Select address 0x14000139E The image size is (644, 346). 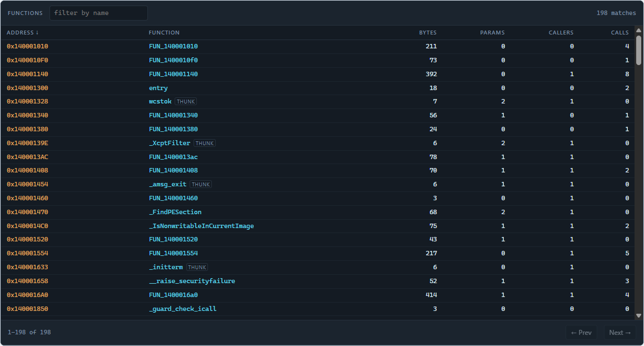(27, 144)
